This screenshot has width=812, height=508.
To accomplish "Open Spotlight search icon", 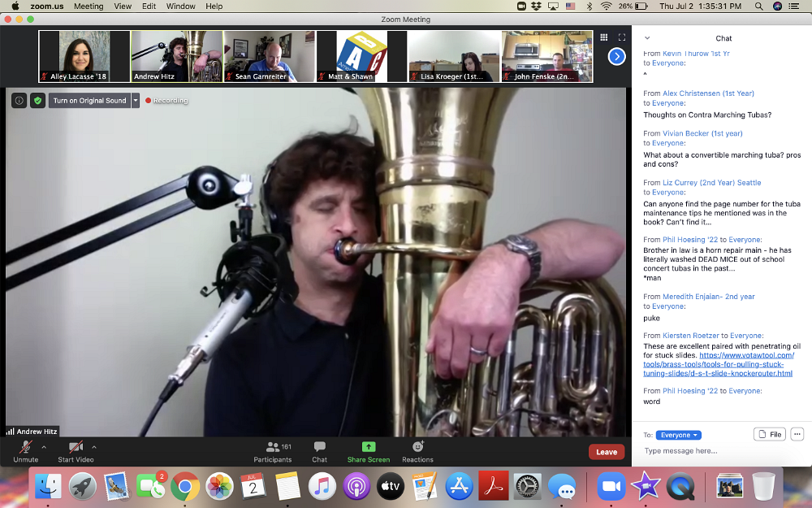I will point(758,7).
